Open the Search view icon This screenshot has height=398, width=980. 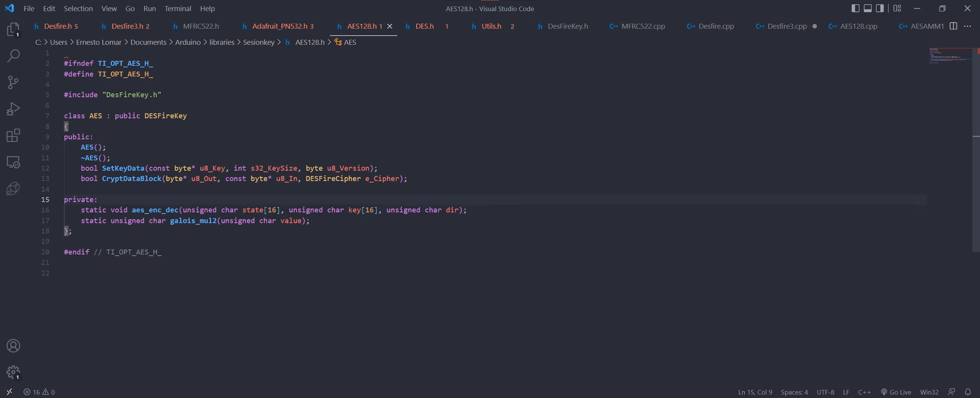pos(13,56)
